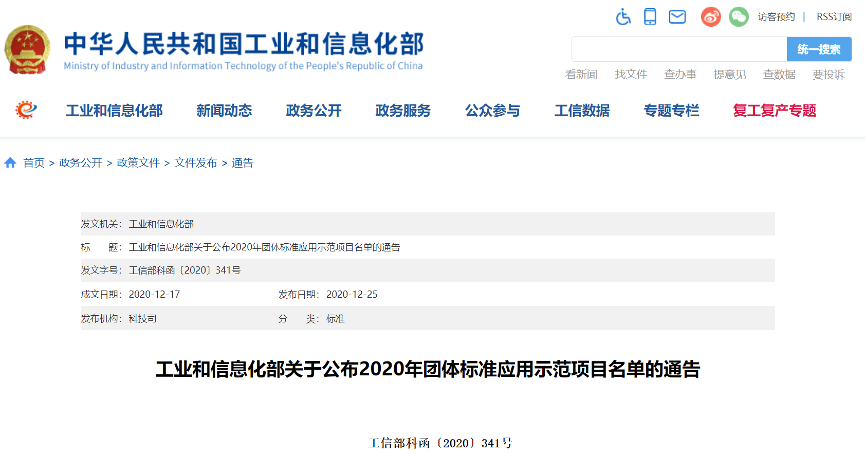Select the 看新闻 search shortcut
This screenshot has width=866, height=454.
[x=581, y=75]
